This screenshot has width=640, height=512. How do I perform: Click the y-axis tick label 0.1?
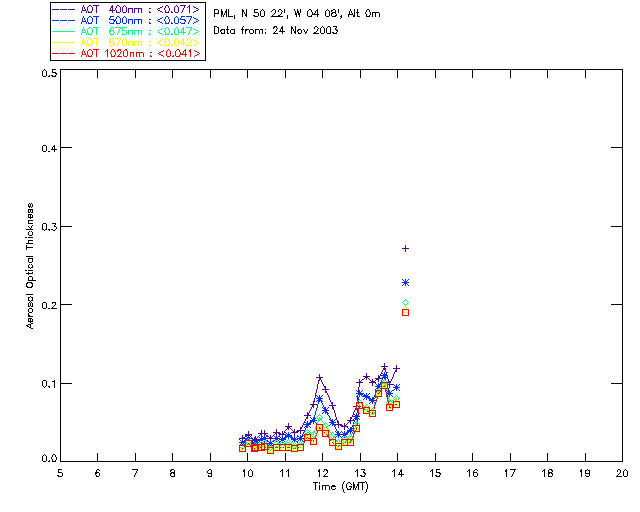point(49,384)
